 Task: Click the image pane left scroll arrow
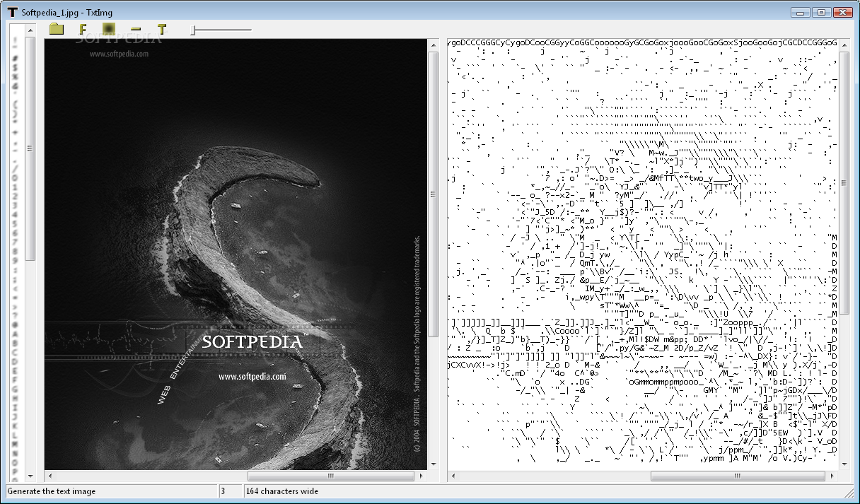(x=50, y=476)
